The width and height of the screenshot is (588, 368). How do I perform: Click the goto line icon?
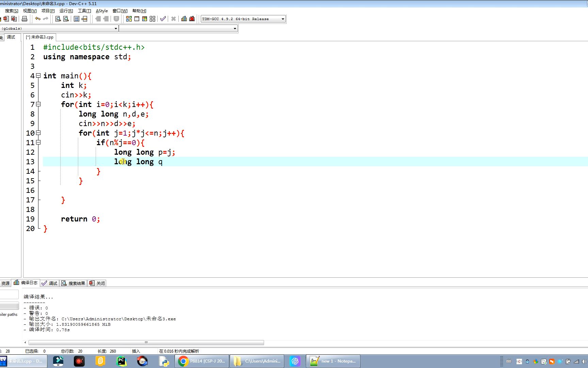pyautogui.click(x=84, y=19)
